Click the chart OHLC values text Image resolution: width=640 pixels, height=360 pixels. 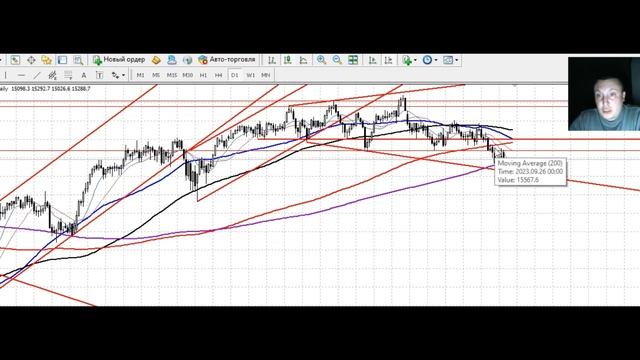(x=51, y=89)
